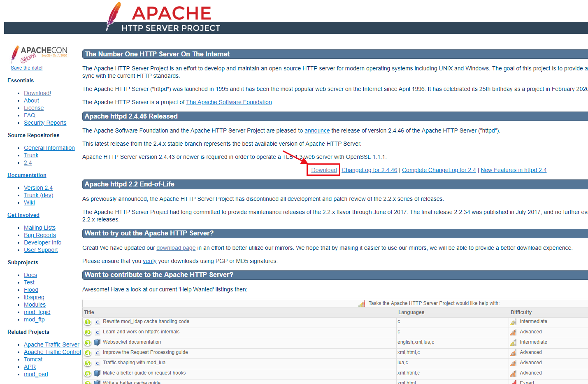Open the APR related project link
This screenshot has width=588, height=384.
pos(30,367)
